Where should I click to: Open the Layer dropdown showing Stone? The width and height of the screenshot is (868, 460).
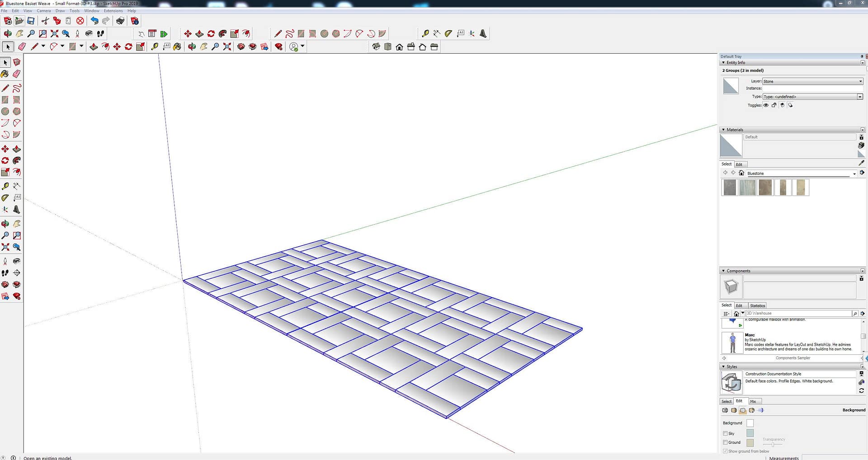[x=812, y=81]
